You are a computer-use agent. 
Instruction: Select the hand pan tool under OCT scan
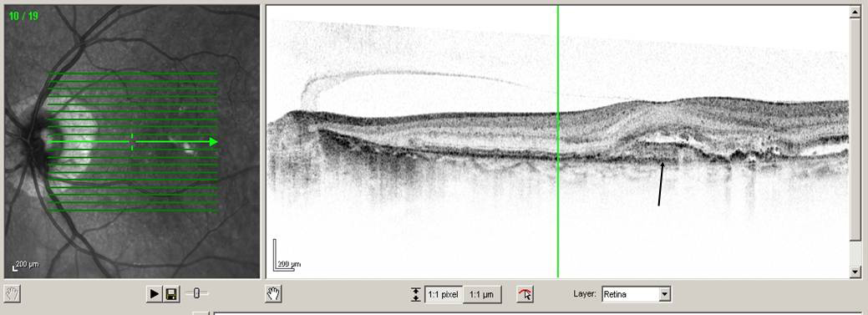pos(273,294)
